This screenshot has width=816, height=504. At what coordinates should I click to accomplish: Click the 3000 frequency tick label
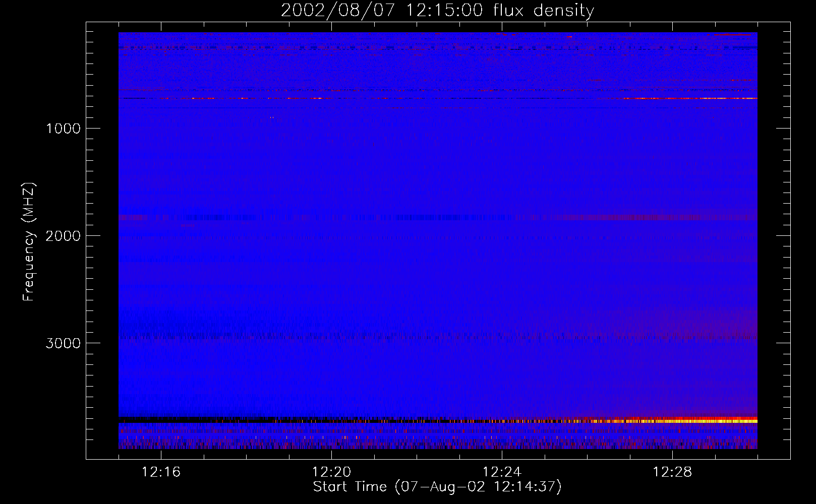point(64,343)
